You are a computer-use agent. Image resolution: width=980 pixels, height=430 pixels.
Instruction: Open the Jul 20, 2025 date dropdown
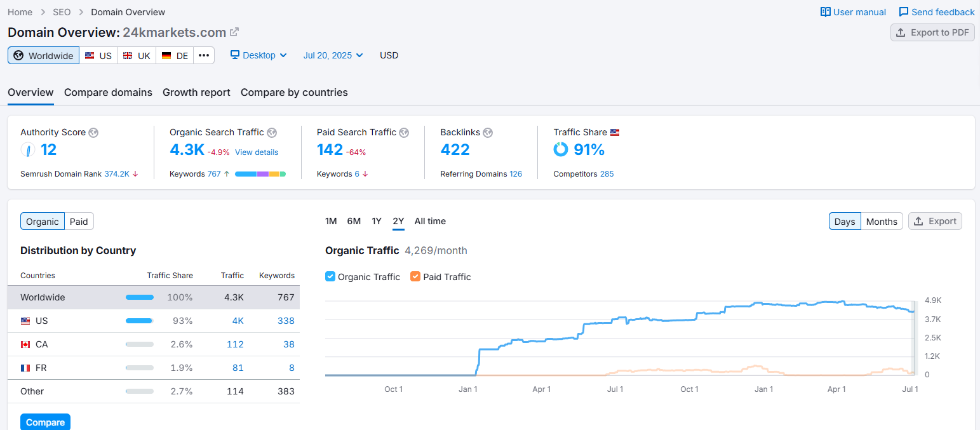[x=333, y=55]
